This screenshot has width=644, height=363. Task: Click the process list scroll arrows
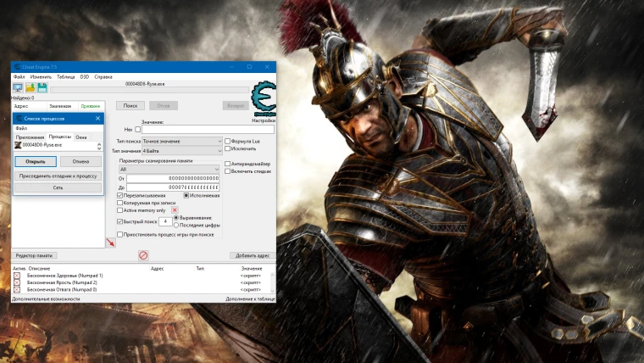(99, 146)
